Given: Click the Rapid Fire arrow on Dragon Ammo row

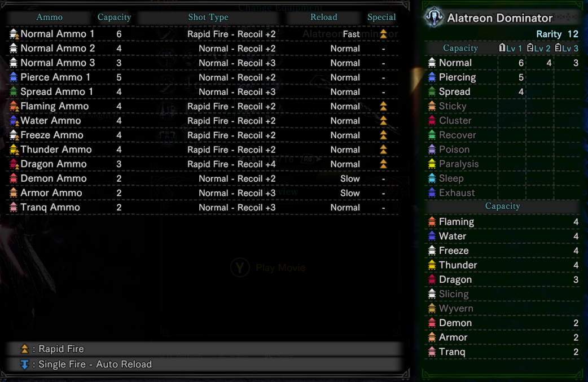Looking at the screenshot, I should point(383,164).
